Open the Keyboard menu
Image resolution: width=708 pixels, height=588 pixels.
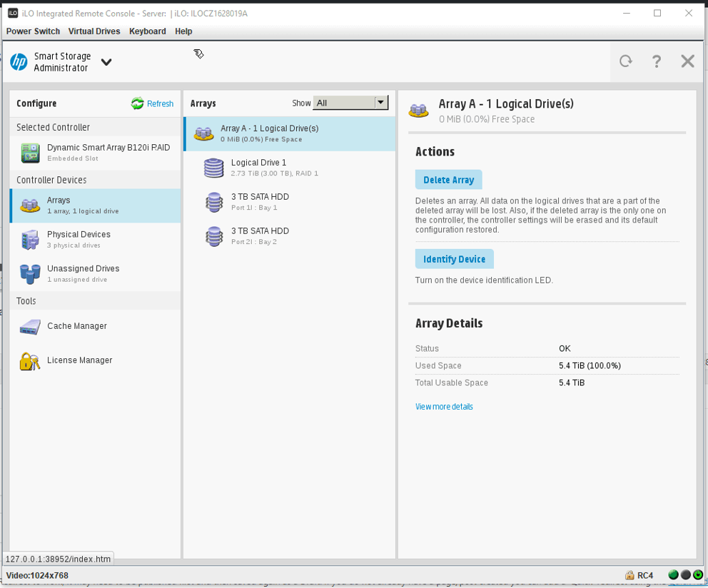(x=147, y=31)
